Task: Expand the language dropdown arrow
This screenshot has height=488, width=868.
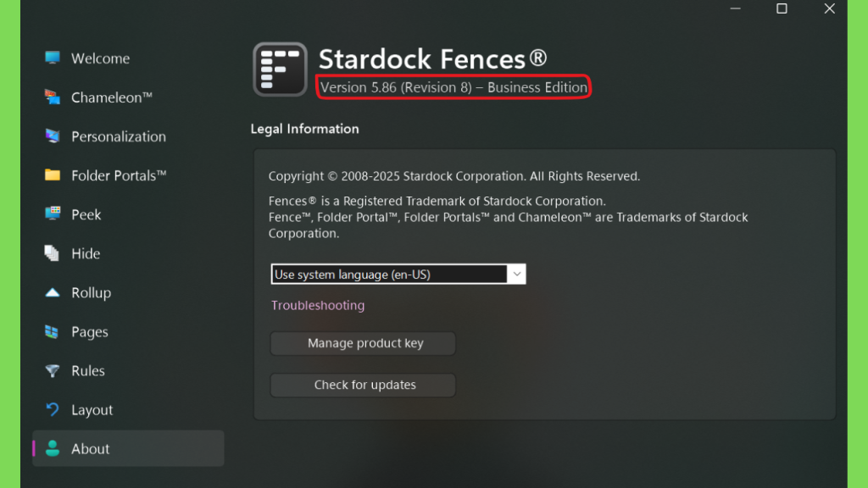Action: pyautogui.click(x=516, y=274)
